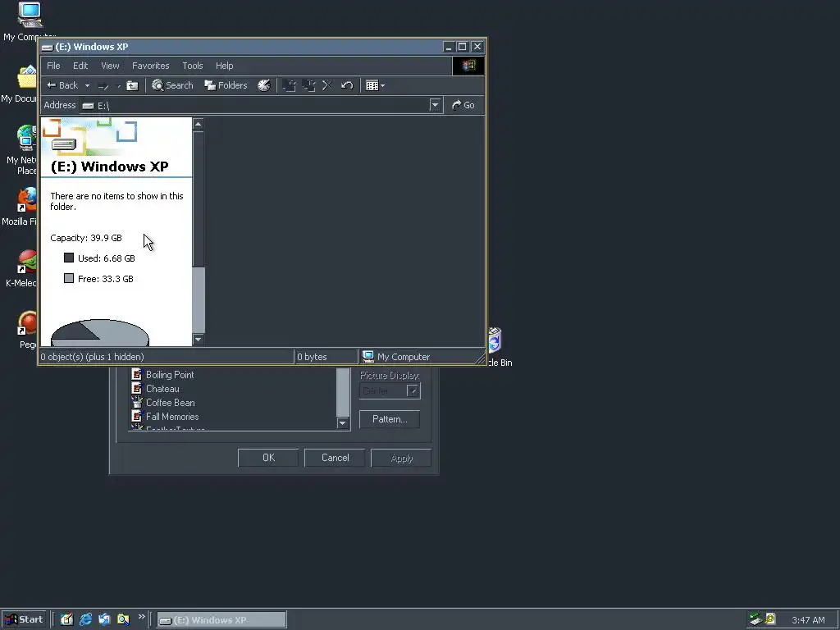The width and height of the screenshot is (840, 630).
Task: Click the drive icon in the info panel
Action: (x=64, y=144)
